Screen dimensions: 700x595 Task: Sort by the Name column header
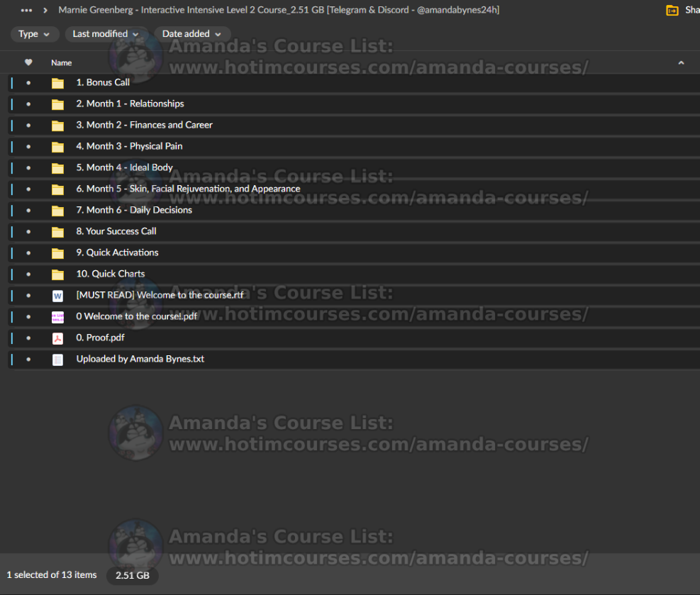62,62
